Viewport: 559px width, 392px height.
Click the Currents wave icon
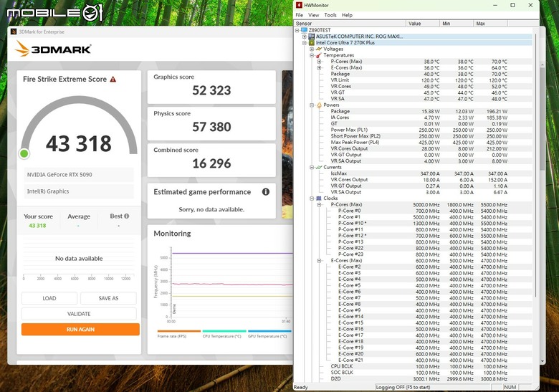click(x=319, y=167)
